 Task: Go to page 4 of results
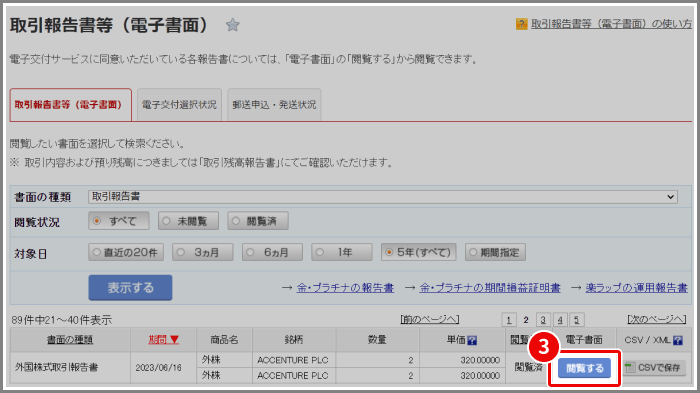(x=560, y=320)
